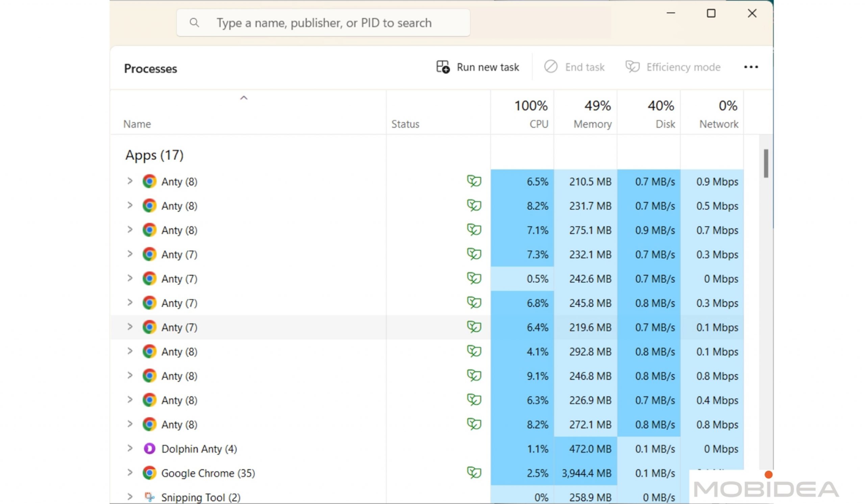865x504 pixels.
Task: Click the Snipping Tool app icon
Action: (x=149, y=497)
